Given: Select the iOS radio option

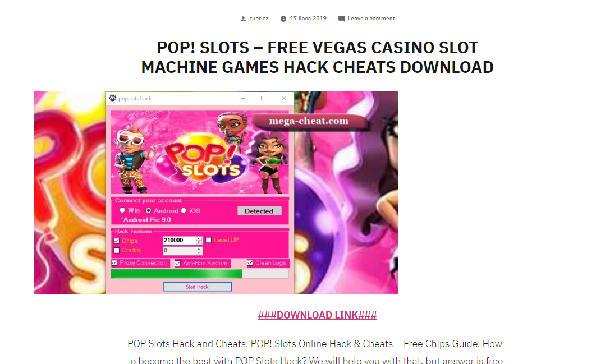Looking at the screenshot, I should [184, 210].
